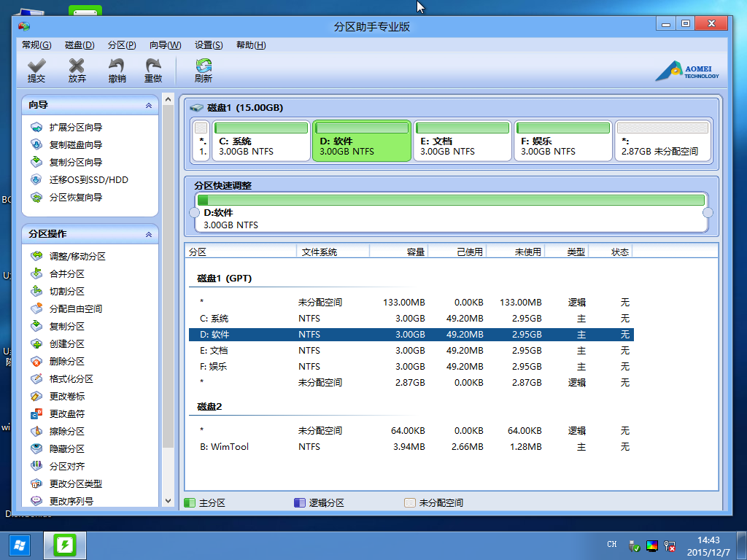Click the 撤销 (undo) toolbar icon
The height and width of the screenshot is (560, 747).
117,71
